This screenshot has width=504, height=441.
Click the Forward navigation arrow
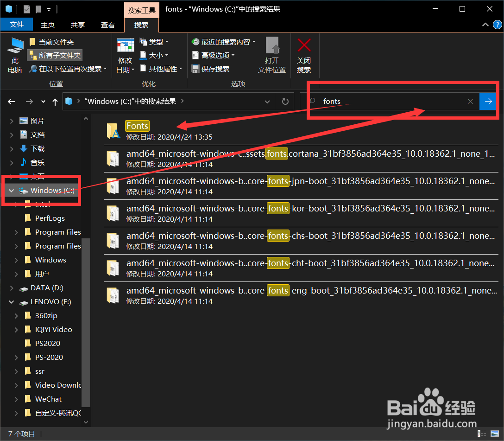(29, 102)
